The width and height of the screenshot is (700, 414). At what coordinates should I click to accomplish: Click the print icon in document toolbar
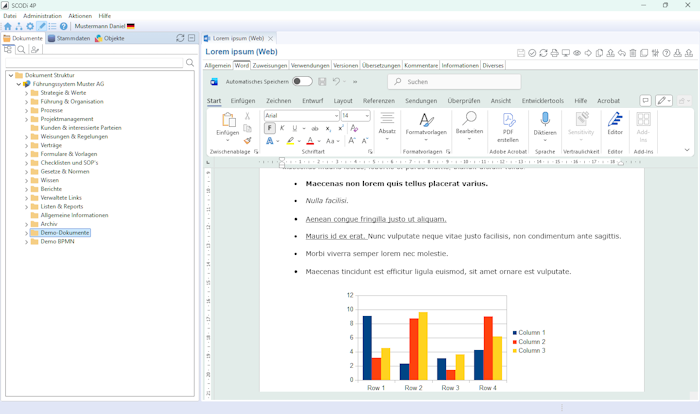click(x=554, y=53)
